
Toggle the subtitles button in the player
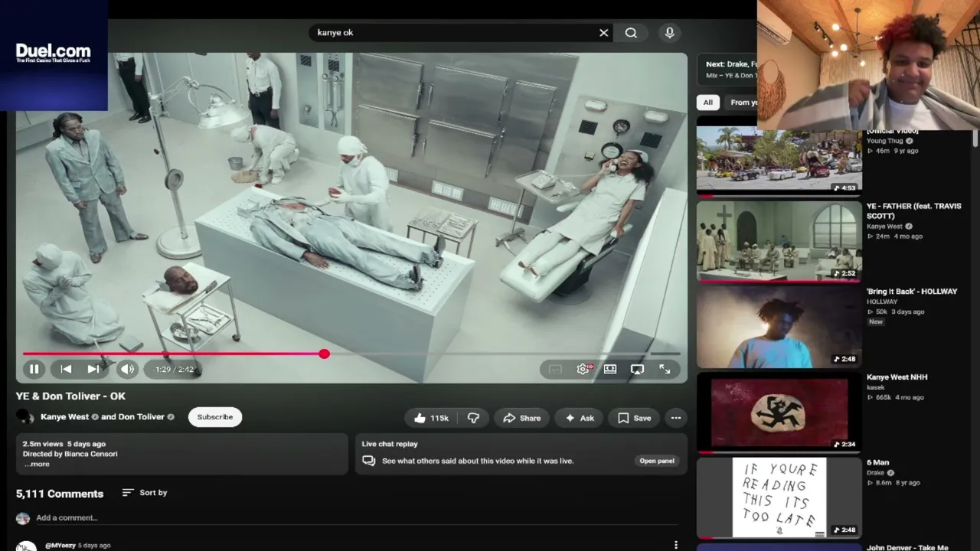(x=555, y=369)
